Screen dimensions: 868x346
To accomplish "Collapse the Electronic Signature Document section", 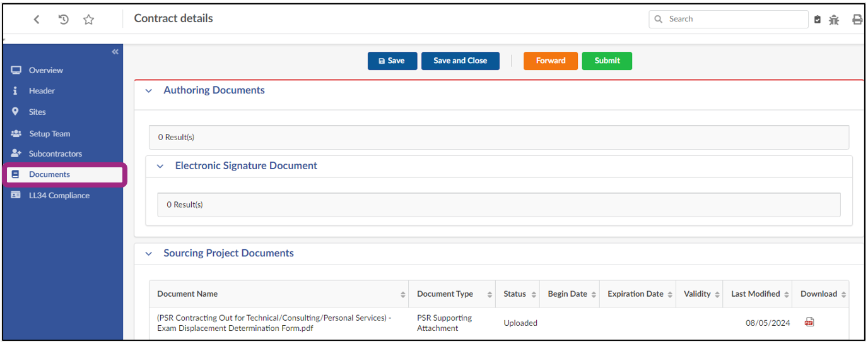I will (160, 166).
